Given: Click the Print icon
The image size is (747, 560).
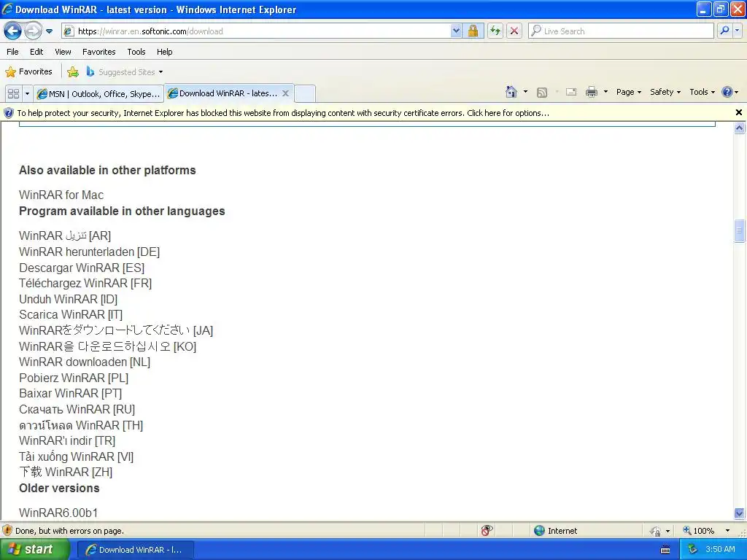Looking at the screenshot, I should tap(591, 92).
